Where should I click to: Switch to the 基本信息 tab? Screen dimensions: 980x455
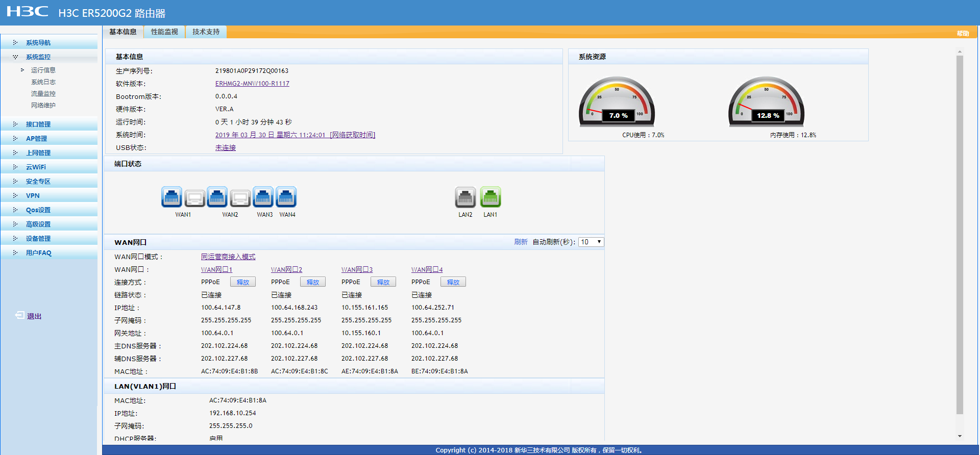click(x=123, y=32)
